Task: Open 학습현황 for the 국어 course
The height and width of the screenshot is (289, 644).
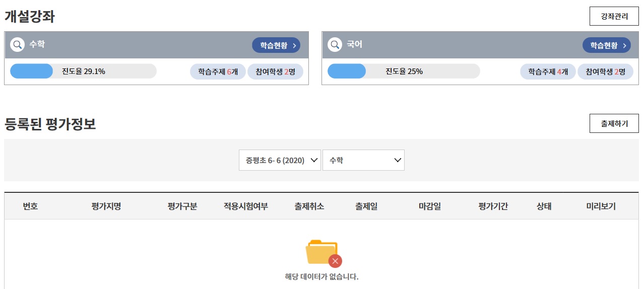Action: tap(607, 45)
